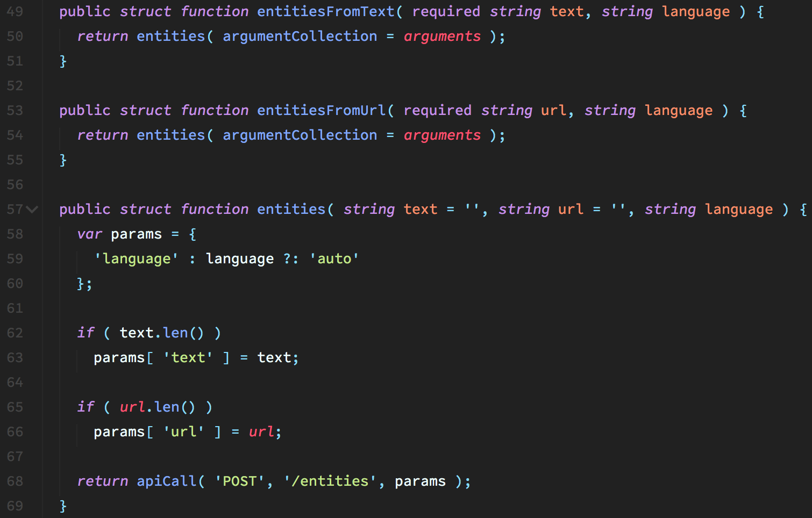Click 'required' keyword on line 53
This screenshot has height=518, width=812.
pyautogui.click(x=438, y=110)
